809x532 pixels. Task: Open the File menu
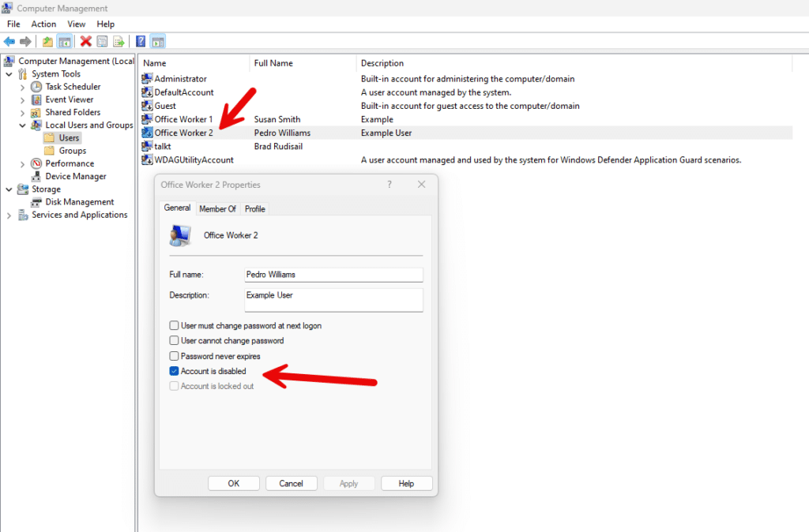pos(13,24)
